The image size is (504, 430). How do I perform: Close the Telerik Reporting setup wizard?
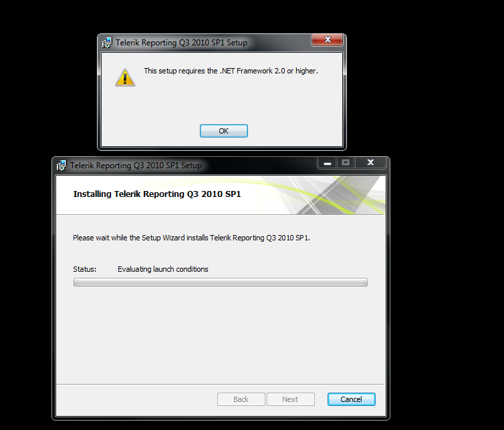click(370, 162)
